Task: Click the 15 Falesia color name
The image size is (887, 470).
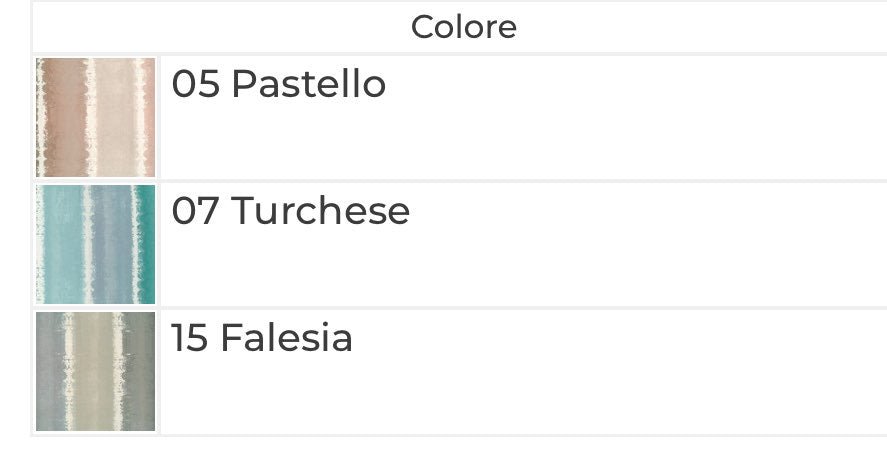Action: pyautogui.click(x=262, y=338)
